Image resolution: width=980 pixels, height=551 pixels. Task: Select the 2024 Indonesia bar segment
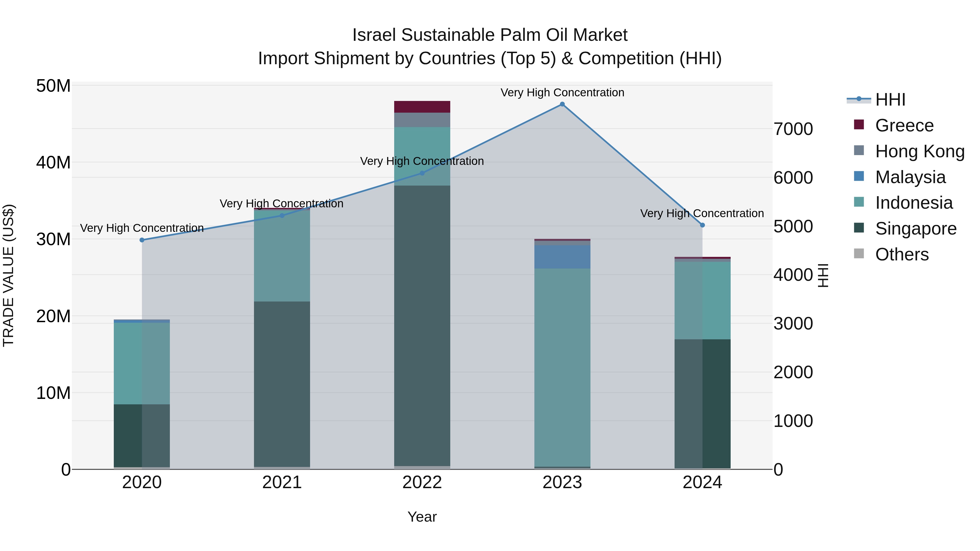(703, 300)
